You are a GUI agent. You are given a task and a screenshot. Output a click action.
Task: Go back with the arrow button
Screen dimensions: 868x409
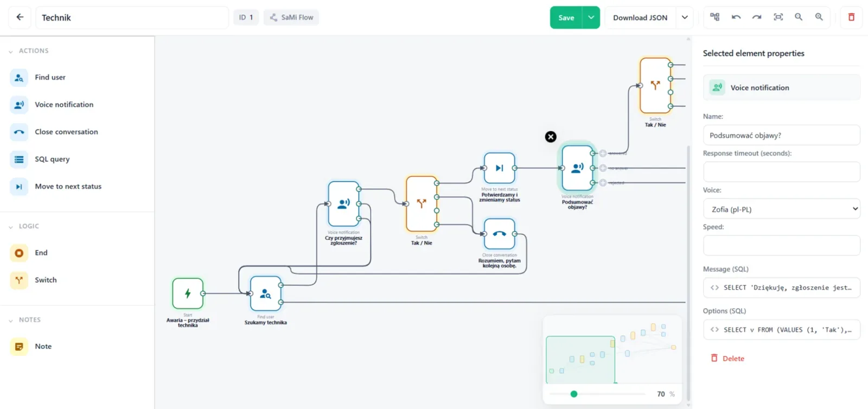pyautogui.click(x=20, y=17)
